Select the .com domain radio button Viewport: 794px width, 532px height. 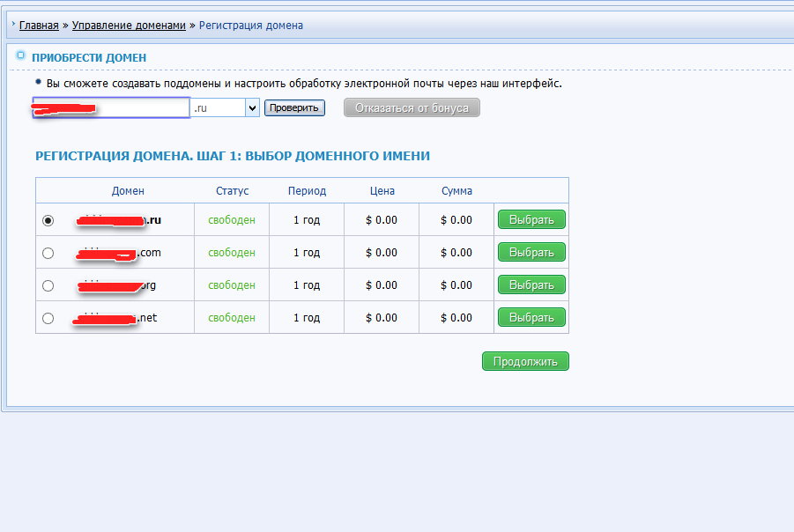pyautogui.click(x=48, y=253)
